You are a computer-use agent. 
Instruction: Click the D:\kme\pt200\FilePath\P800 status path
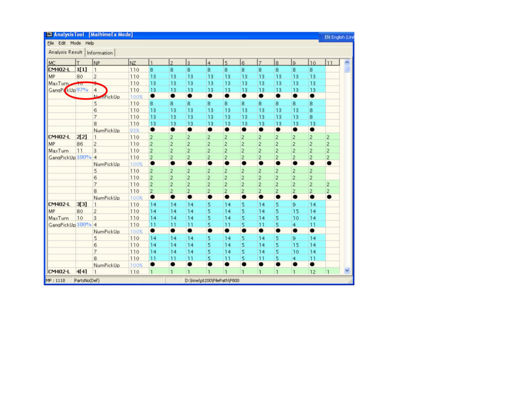[x=212, y=280]
